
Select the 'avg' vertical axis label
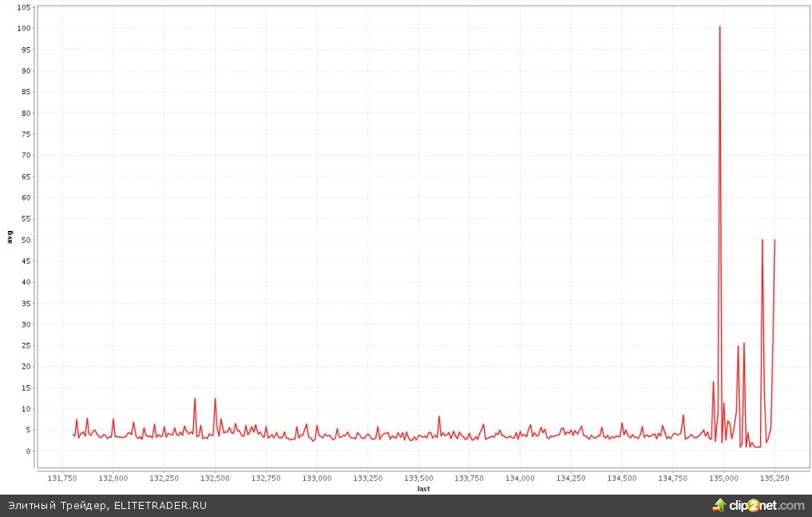pyautogui.click(x=10, y=237)
